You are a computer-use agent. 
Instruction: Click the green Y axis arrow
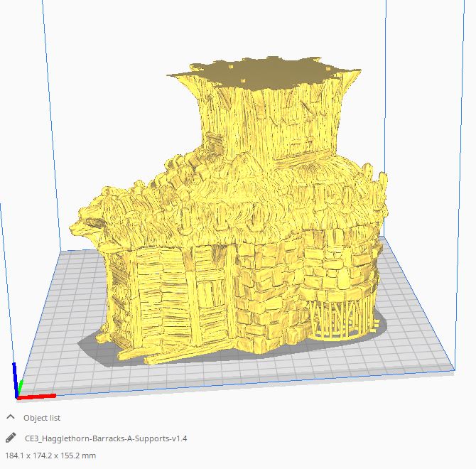pyautogui.click(x=21, y=387)
